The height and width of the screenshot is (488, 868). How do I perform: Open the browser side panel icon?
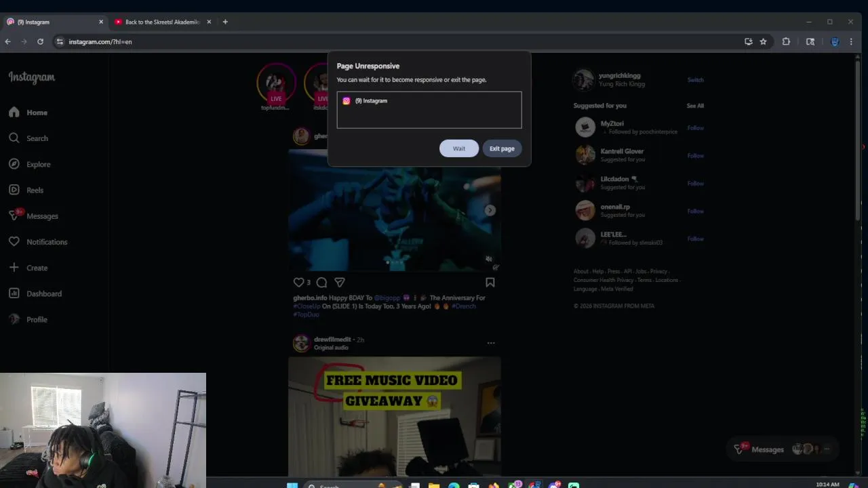(810, 41)
